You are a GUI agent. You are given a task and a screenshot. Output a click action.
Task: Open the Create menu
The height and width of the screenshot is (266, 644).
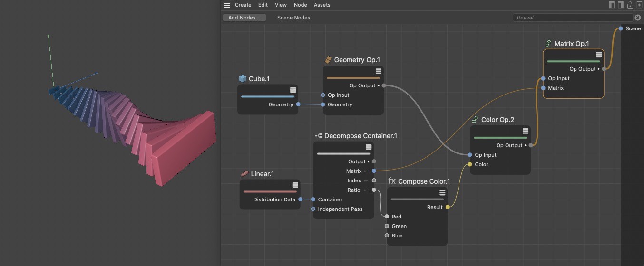243,5
